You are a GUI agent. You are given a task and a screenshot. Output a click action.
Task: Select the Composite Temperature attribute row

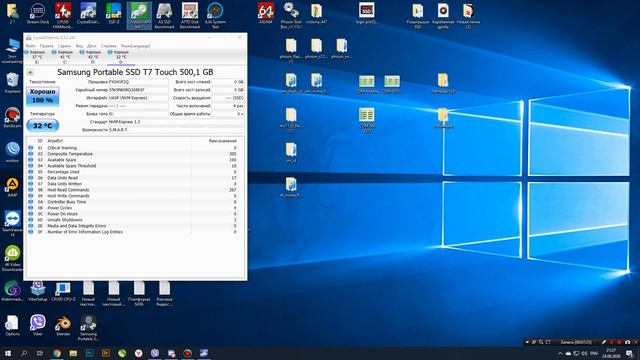click(136, 154)
